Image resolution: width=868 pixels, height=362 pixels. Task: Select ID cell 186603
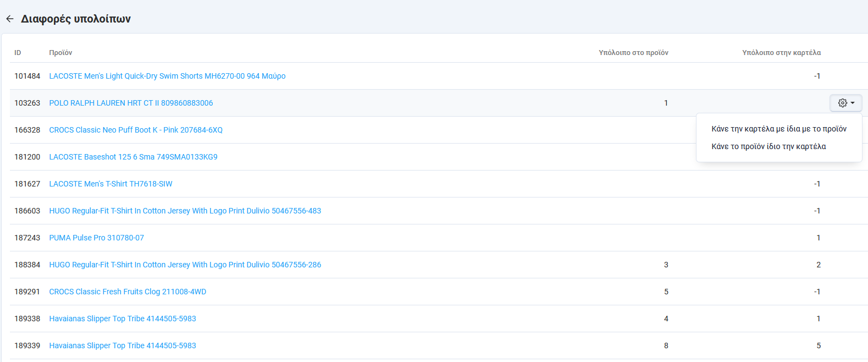click(27, 211)
